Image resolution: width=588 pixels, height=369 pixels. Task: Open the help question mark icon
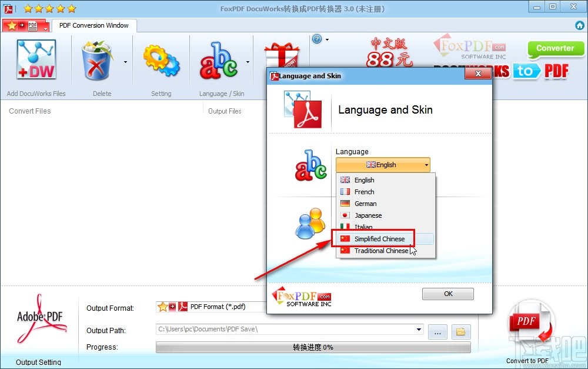(x=316, y=38)
